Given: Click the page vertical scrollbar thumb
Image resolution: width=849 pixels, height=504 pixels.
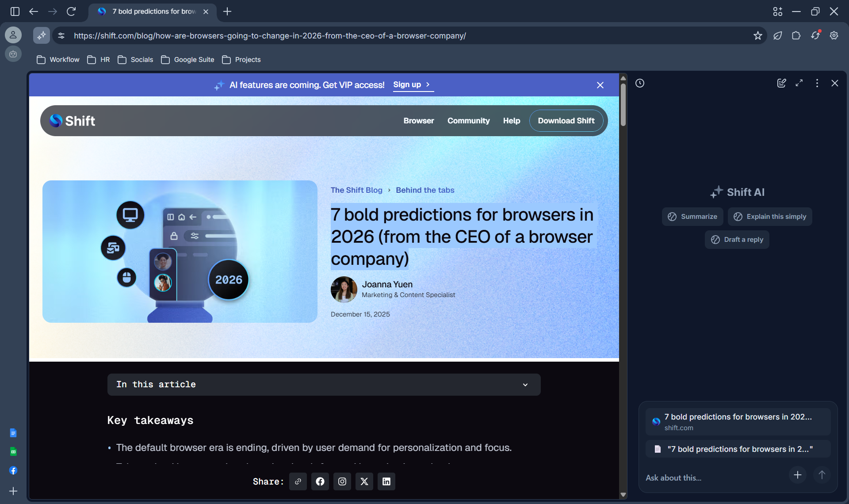Looking at the screenshot, I should [623, 104].
